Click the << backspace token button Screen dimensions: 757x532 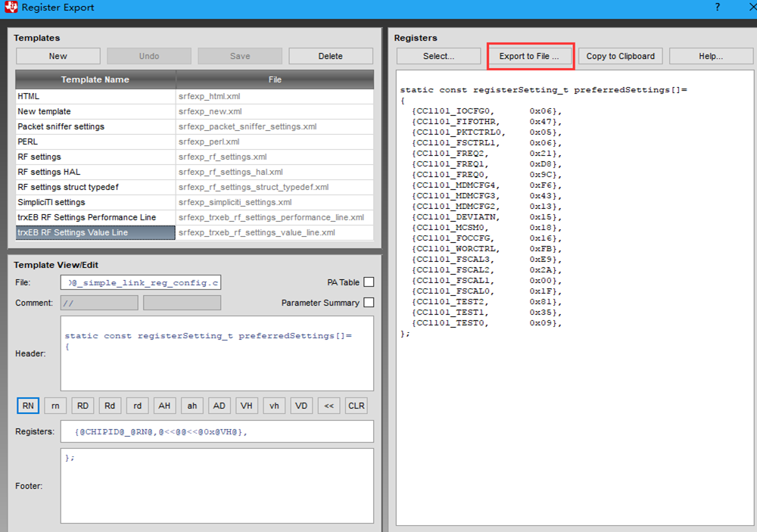click(x=329, y=406)
